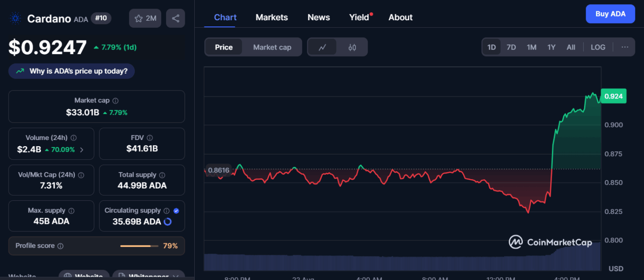Click the 45B ADA max supply value
Screen dimensions: 644x280
tap(51, 222)
